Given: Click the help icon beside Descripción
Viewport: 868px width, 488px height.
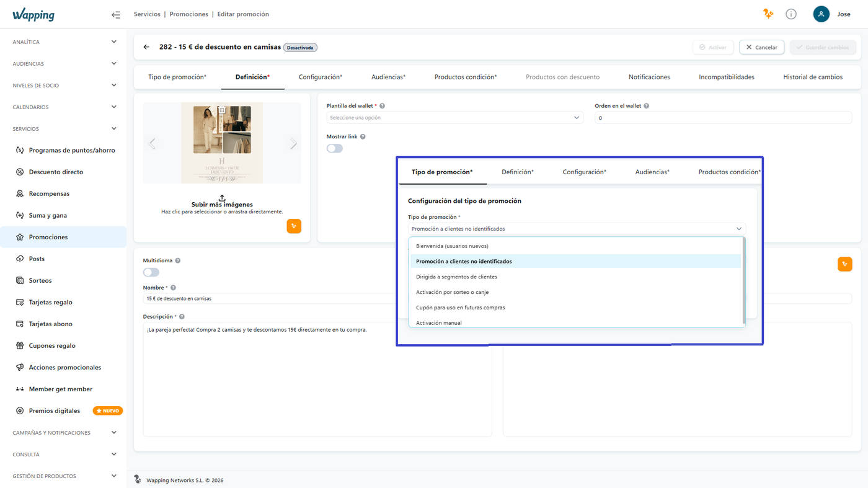Looking at the screenshot, I should [182, 317].
